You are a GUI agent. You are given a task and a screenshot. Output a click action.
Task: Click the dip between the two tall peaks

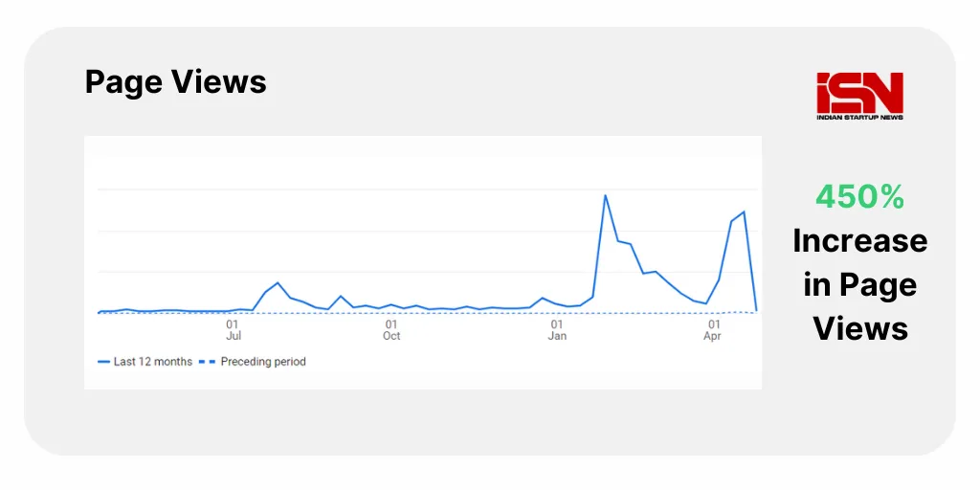point(705,303)
